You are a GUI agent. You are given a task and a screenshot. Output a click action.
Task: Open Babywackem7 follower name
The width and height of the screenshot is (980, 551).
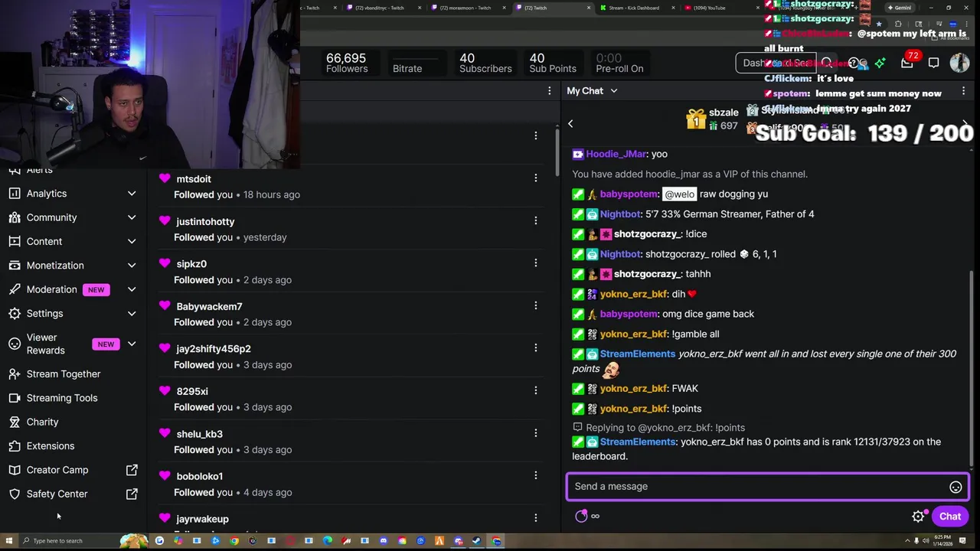tap(209, 306)
